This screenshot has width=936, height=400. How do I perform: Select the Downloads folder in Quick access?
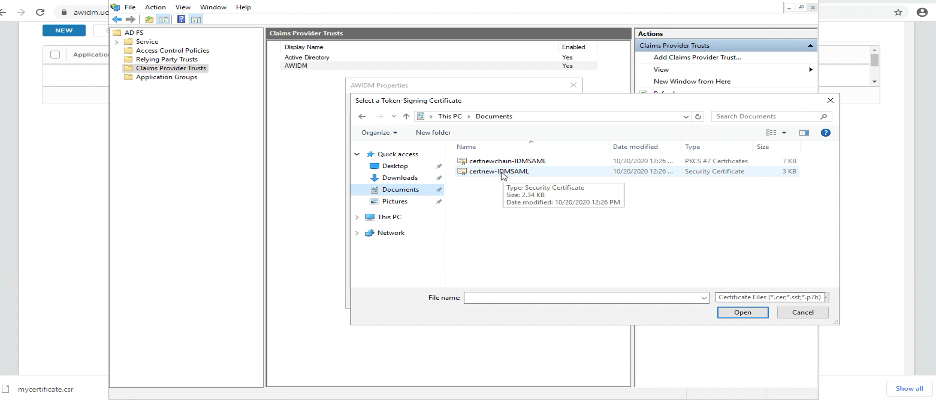point(399,177)
